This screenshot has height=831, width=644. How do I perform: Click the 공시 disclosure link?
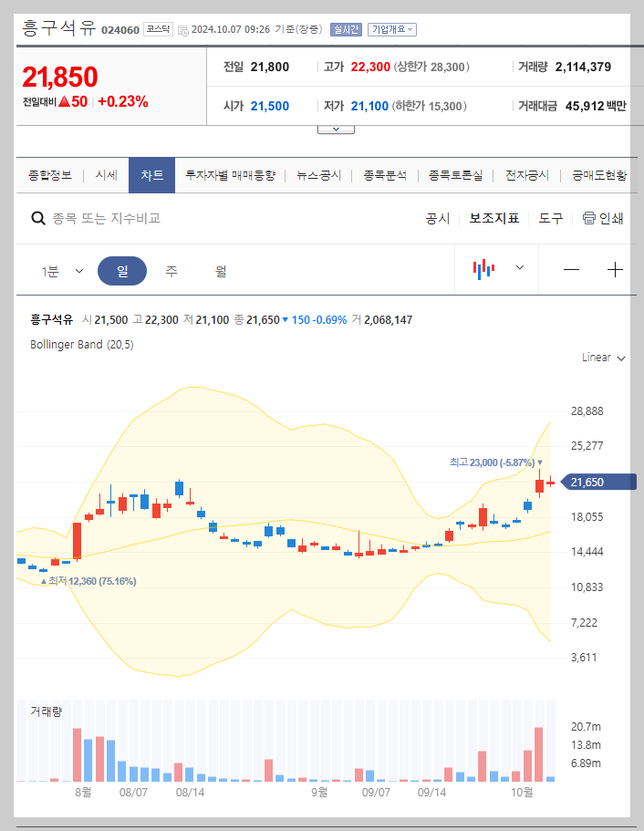(438, 218)
